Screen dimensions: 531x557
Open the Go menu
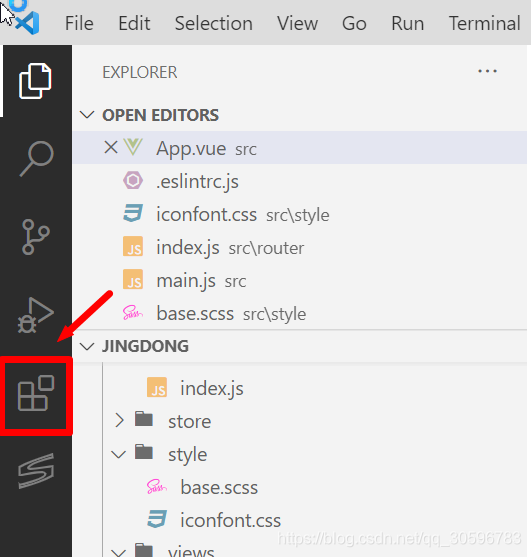(354, 23)
